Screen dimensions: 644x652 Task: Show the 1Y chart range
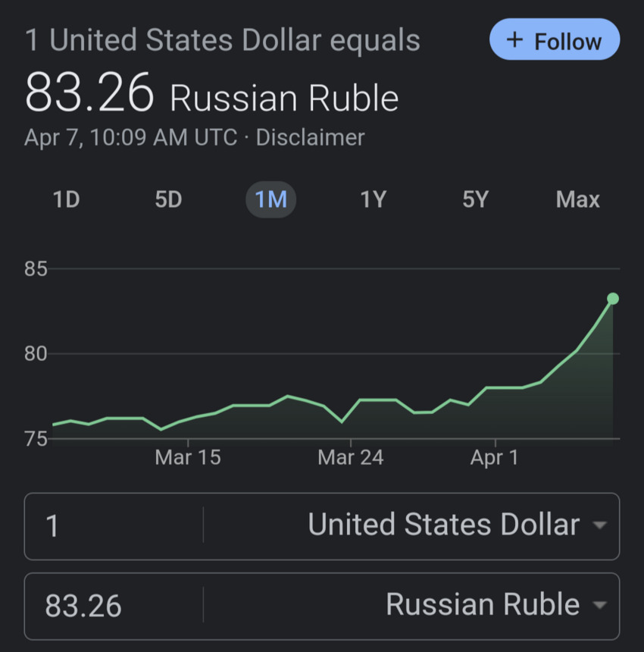[373, 199]
